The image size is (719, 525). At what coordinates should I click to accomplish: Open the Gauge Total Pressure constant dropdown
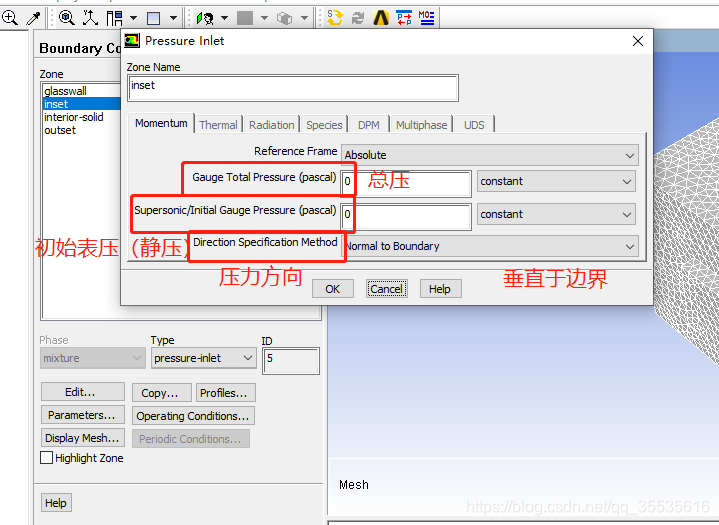[556, 181]
